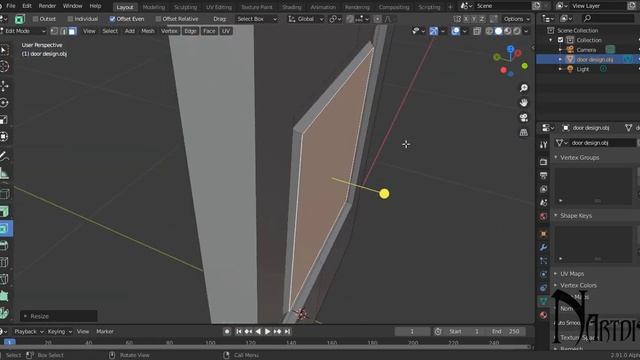Select the Move tool in the toolbar
This screenshot has width=640, height=360.
pyautogui.click(x=4, y=86)
